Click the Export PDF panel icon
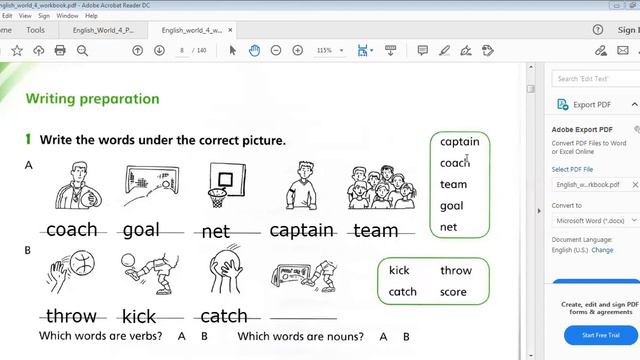 point(562,104)
